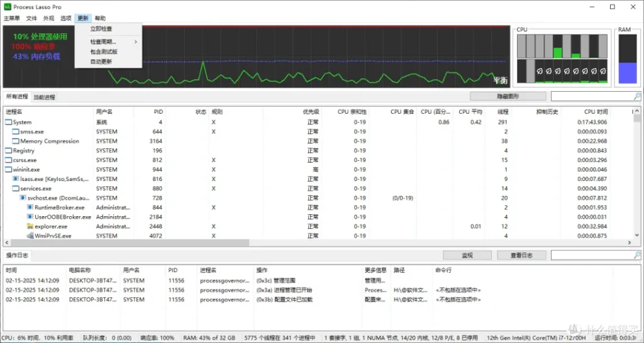Click the 高 priority cell of wininit.exe
The image size is (644, 343).
(316, 170)
